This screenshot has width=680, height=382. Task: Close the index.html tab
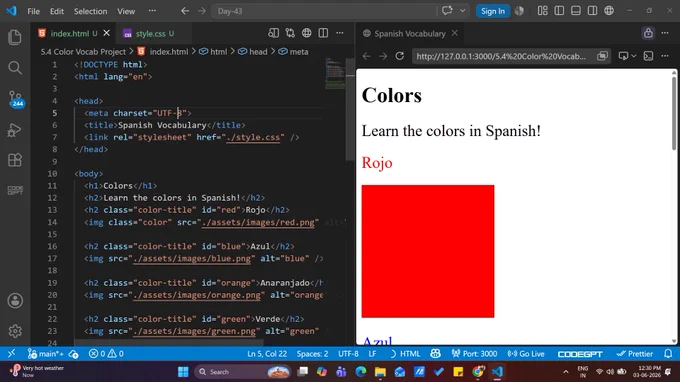click(x=107, y=33)
